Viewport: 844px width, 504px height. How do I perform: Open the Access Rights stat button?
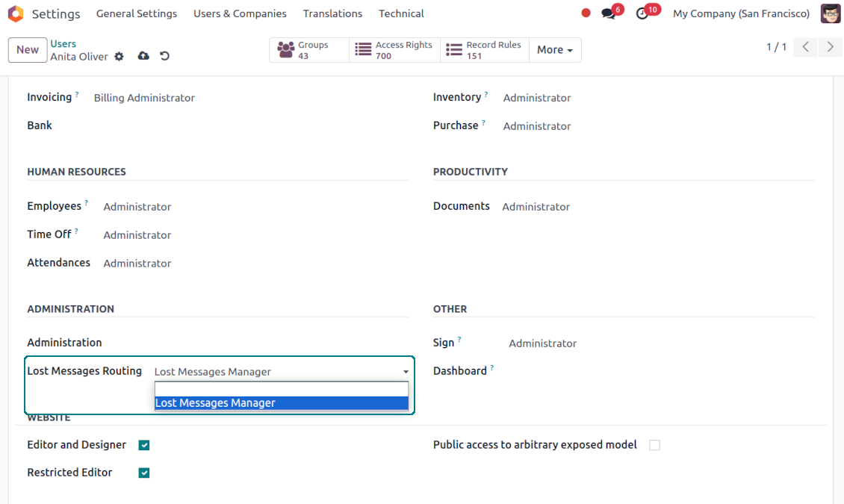tap(394, 50)
